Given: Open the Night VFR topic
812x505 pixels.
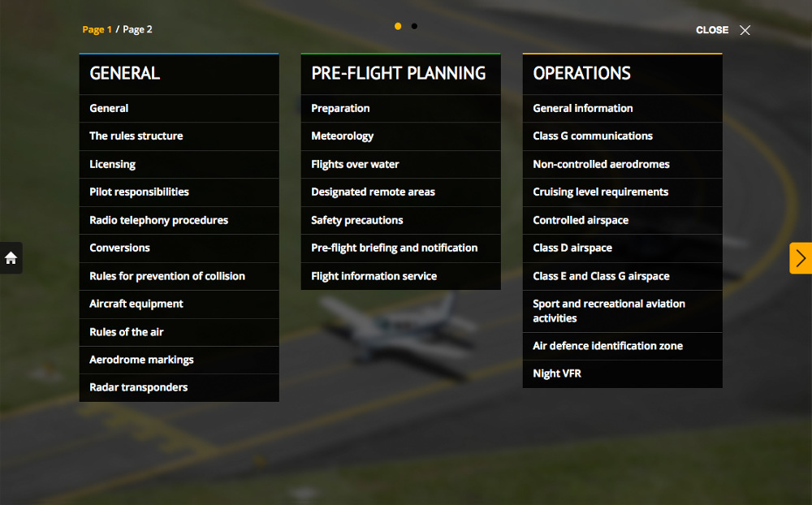Looking at the screenshot, I should (557, 373).
